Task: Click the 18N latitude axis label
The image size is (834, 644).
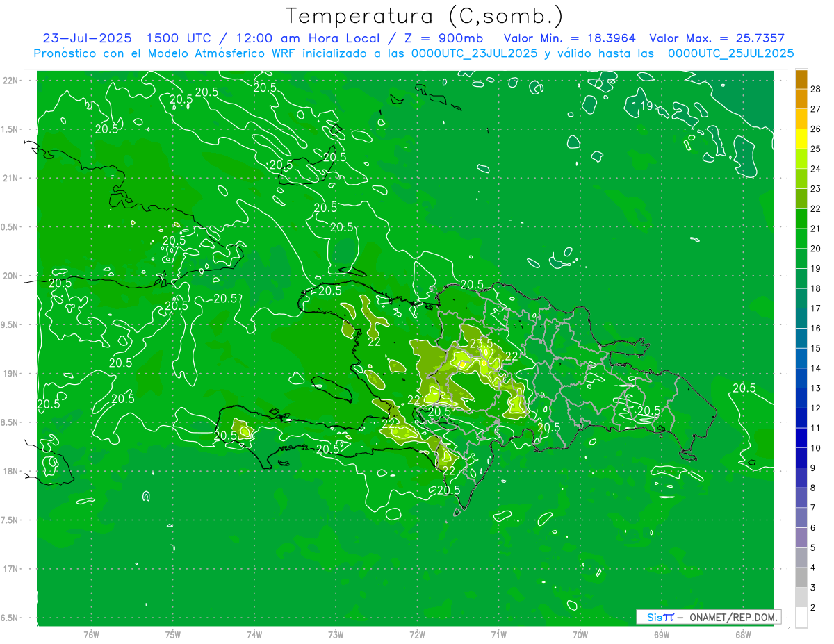Action: pyautogui.click(x=10, y=471)
